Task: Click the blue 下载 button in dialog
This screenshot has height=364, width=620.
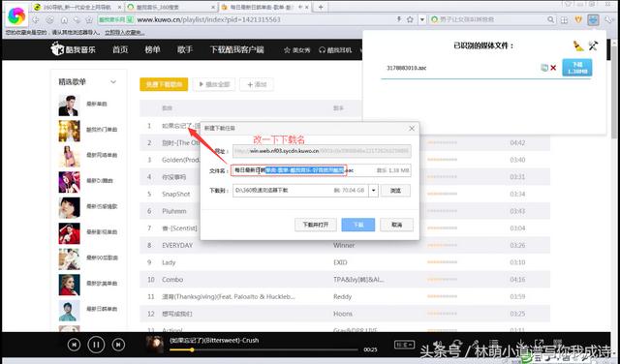Action: [358, 225]
